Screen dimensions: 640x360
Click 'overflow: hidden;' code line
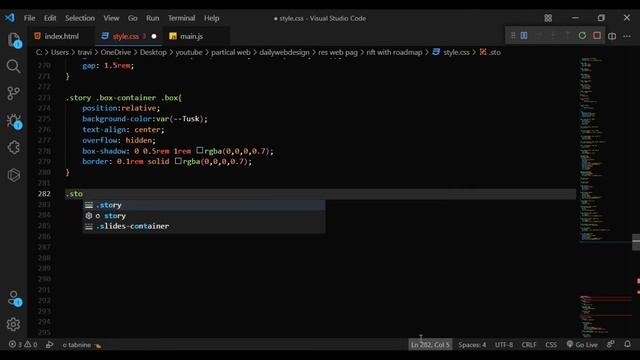[119, 140]
